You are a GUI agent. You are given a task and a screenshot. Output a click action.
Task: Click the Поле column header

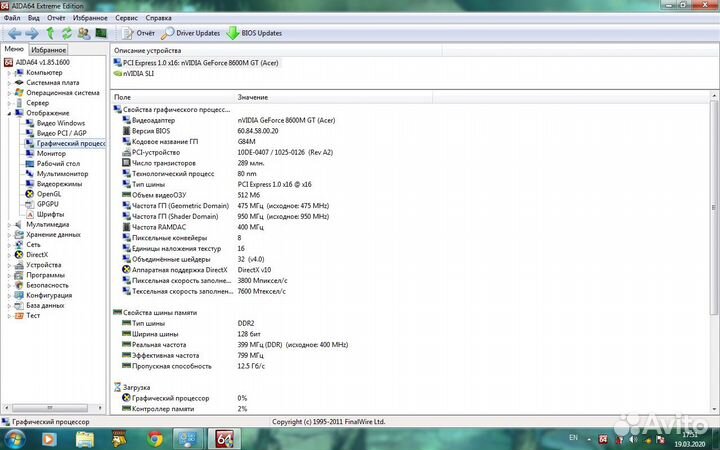[x=173, y=97]
